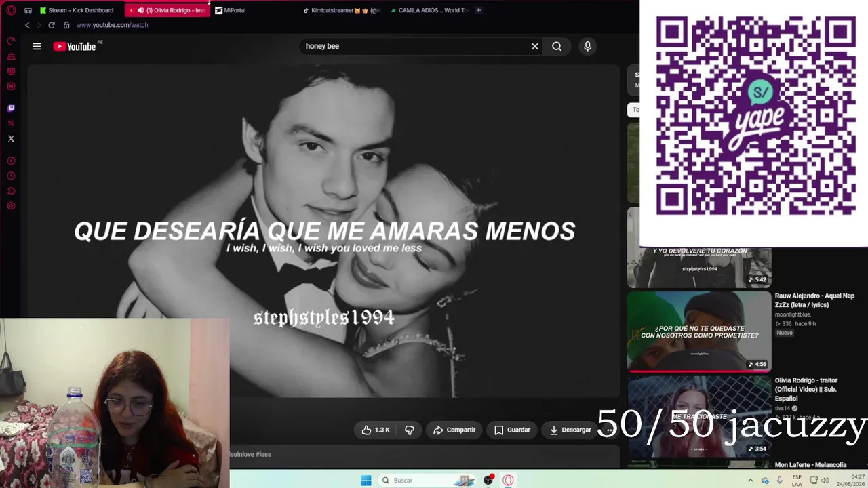This screenshot has width=868, height=488.
Task: Change the ESP LAA keyboard language
Action: click(x=797, y=481)
